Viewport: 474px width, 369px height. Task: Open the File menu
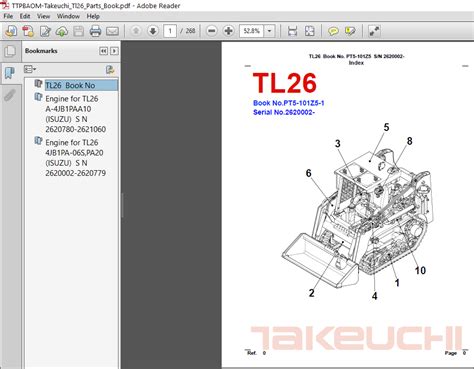click(8, 16)
